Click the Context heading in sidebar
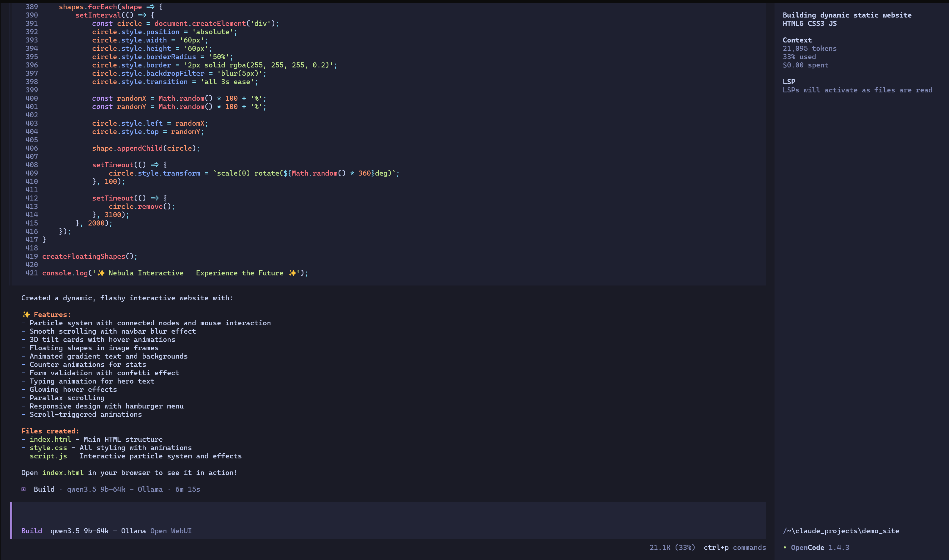949x560 pixels. click(797, 40)
